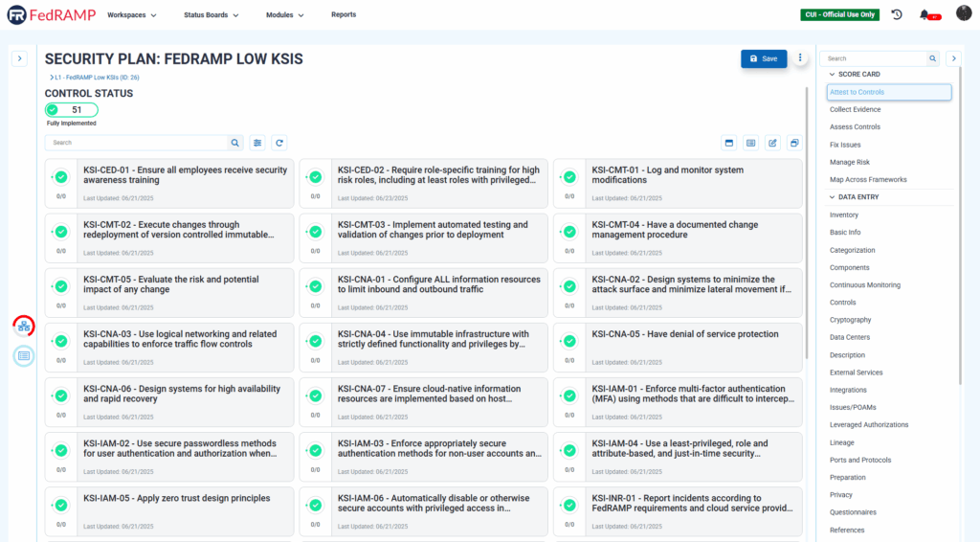The image size is (980, 542).
Task: Click the network hierarchy icon on left edge
Action: (24, 327)
